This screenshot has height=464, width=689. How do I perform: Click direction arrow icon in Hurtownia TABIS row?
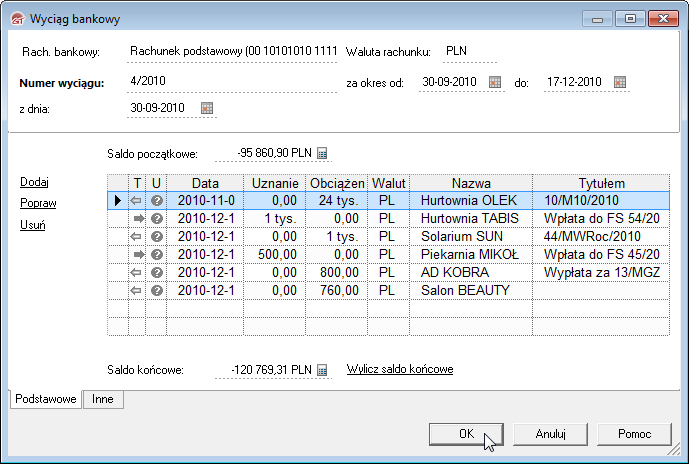(x=138, y=218)
